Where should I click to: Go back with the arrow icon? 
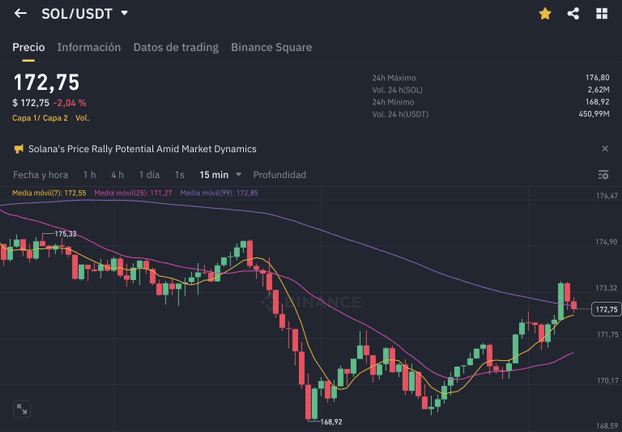tap(20, 14)
